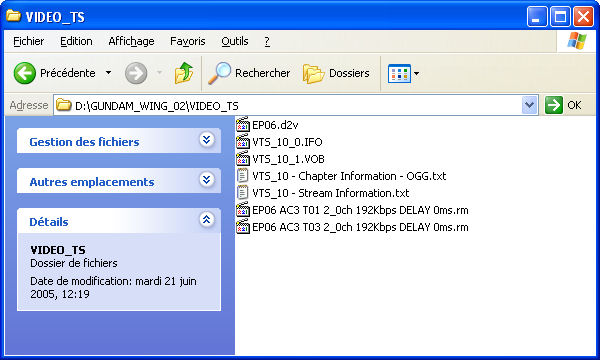Click the Dossier de fichiers text

point(73,263)
